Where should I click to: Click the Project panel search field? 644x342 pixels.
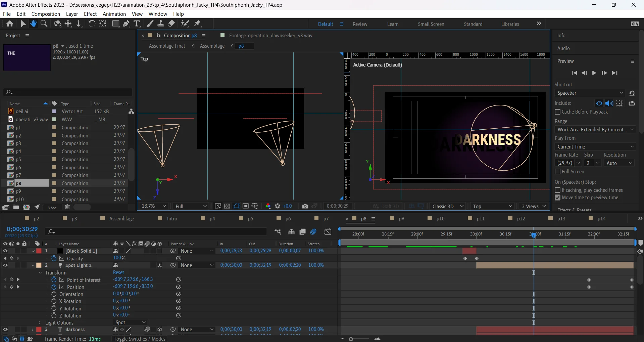coord(68,92)
